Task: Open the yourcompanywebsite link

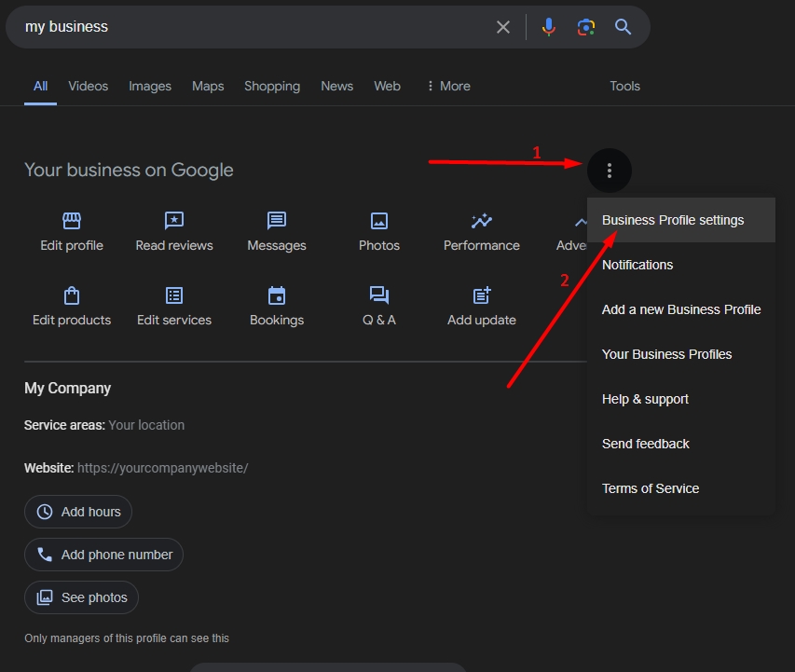Action: click(x=163, y=468)
